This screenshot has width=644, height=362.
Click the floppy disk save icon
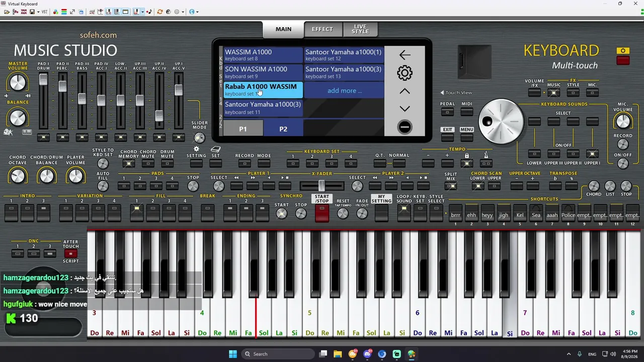click(x=32, y=12)
